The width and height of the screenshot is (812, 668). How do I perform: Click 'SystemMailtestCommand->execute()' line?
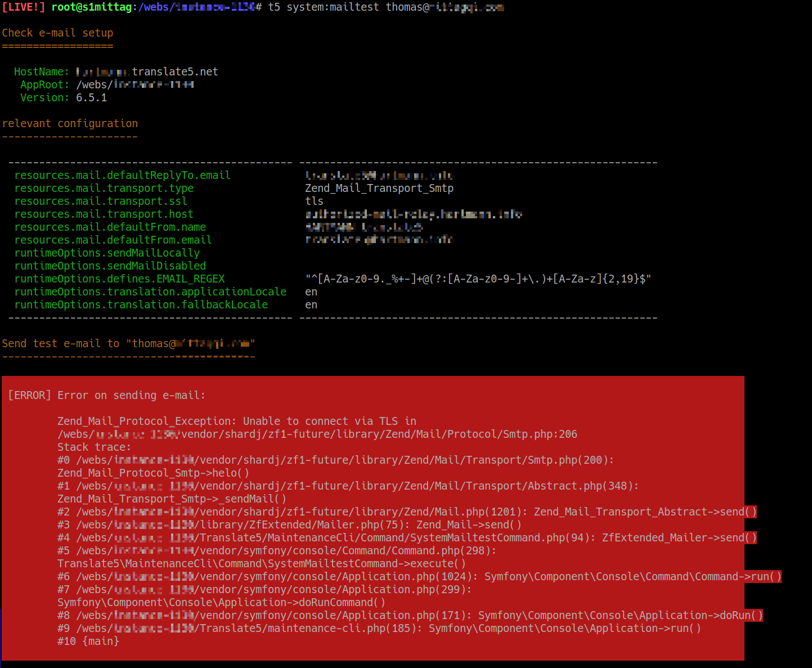pyautogui.click(x=262, y=563)
